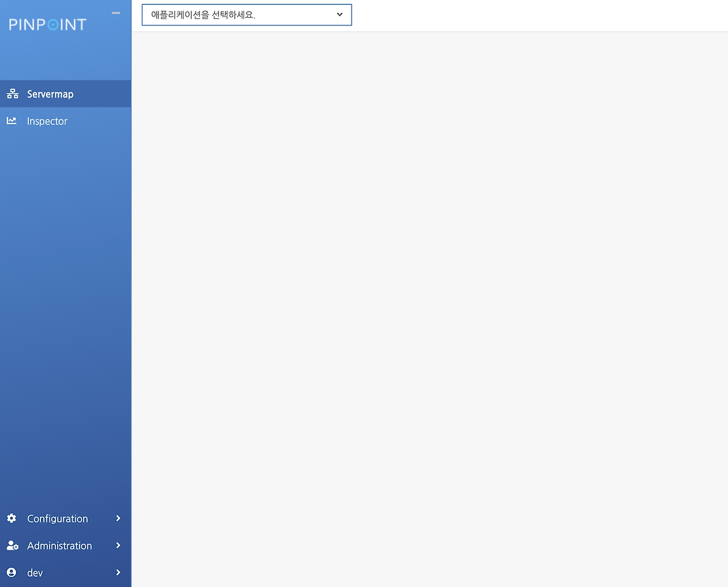Viewport: 728px width, 587px height.
Task: Click the Pinpoint logo
Action: click(48, 24)
